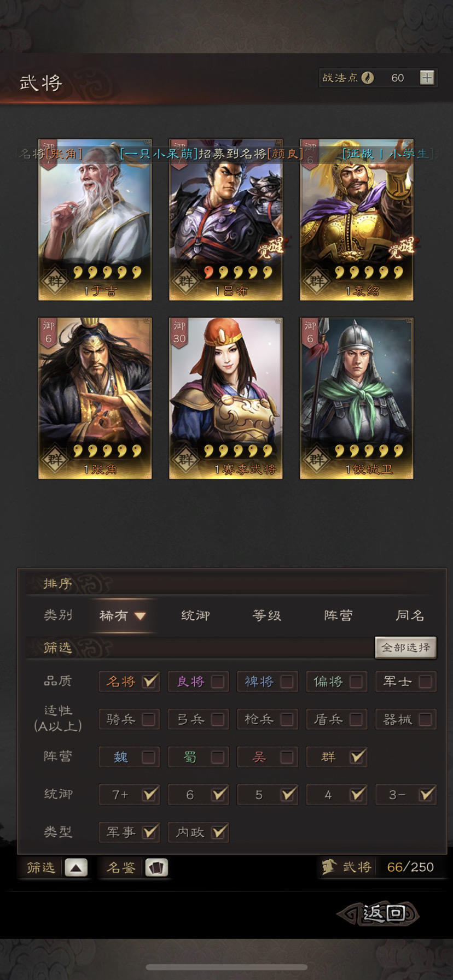Toggle the 内政 type checkbox

click(x=219, y=832)
